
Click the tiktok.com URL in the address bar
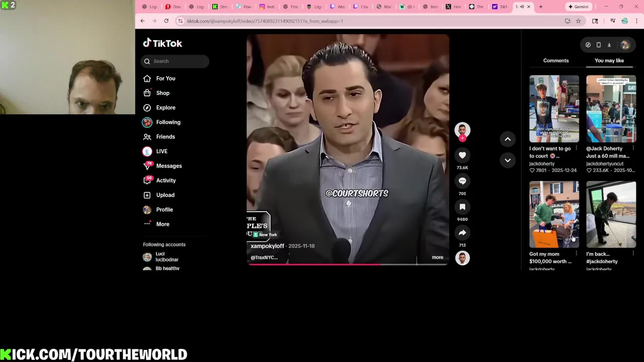[265, 21]
